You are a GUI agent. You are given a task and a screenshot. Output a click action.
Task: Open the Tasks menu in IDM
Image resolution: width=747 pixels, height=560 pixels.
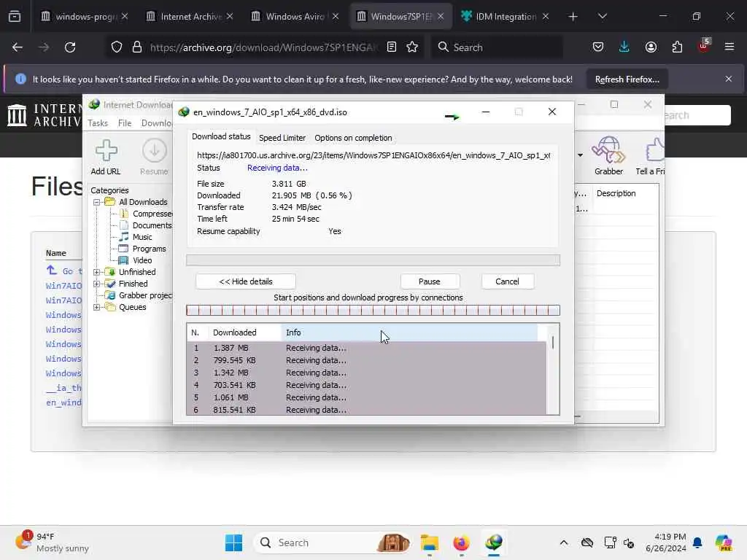coord(98,122)
